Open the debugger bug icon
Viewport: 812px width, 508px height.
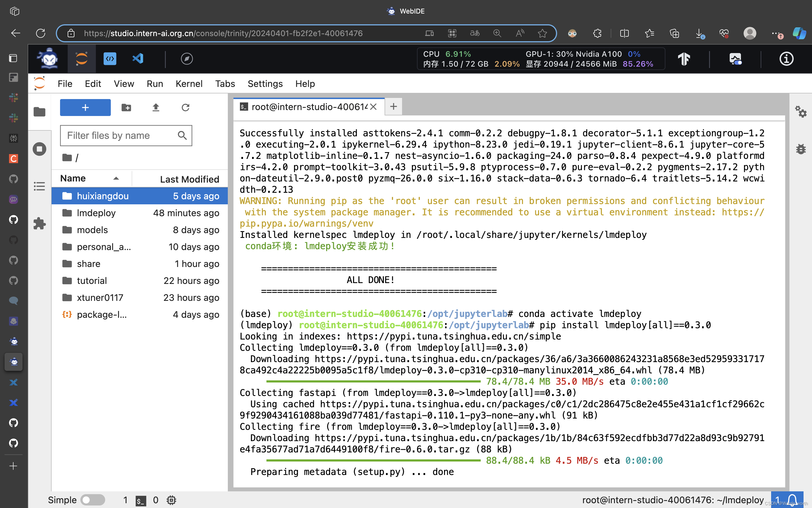(x=801, y=149)
